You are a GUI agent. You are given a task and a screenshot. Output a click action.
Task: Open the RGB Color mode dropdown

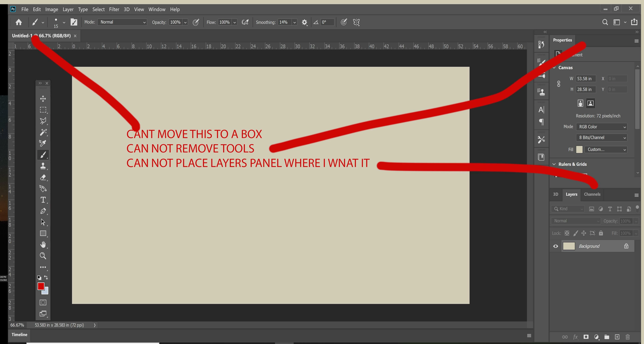pyautogui.click(x=601, y=127)
